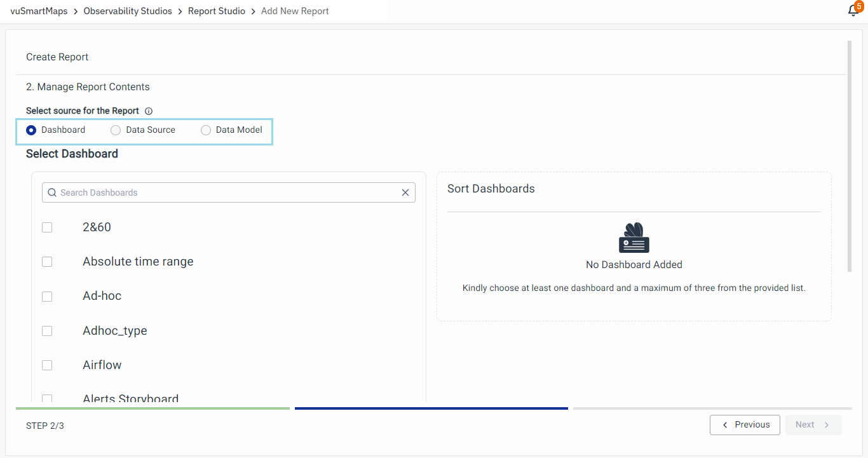This screenshot has width=868, height=458.
Task: Select the Adhoc_type dashboard checkbox
Action: coord(47,331)
